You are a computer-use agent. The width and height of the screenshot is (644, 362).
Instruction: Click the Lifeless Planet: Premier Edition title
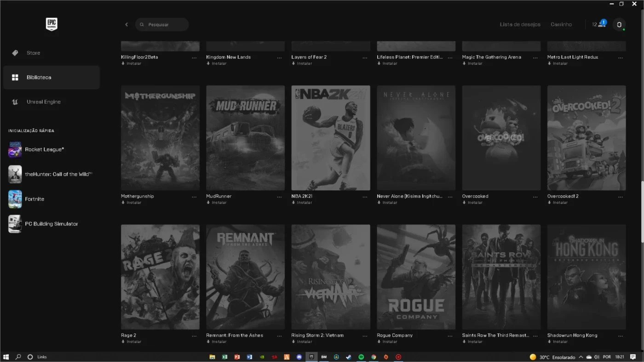[x=409, y=57]
